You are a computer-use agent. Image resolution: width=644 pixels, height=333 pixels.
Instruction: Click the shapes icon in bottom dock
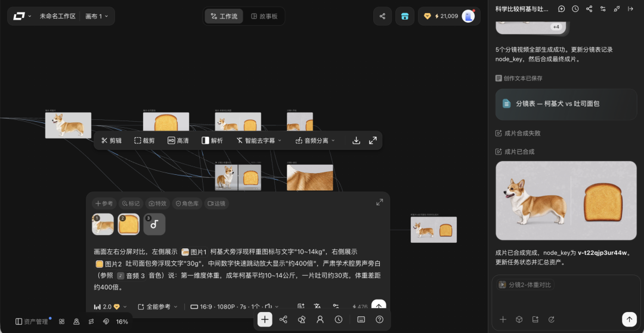coord(302,319)
